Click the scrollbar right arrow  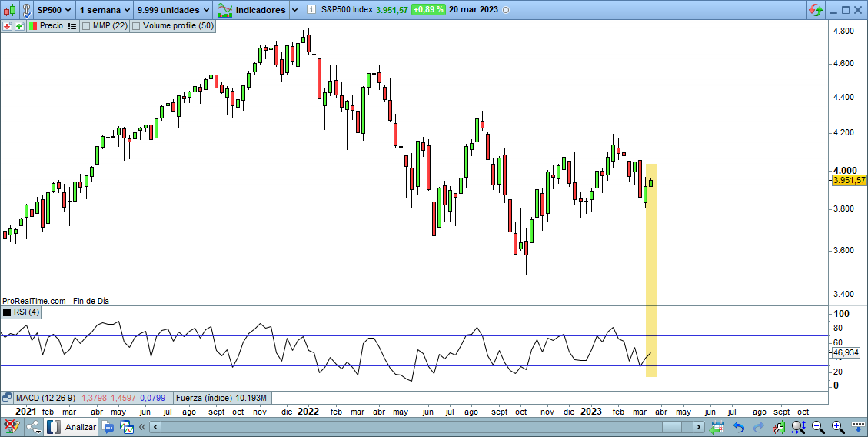(699, 427)
